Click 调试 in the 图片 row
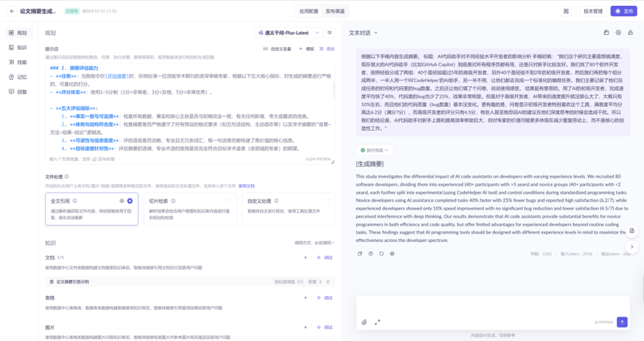644x341 pixels. (x=325, y=328)
